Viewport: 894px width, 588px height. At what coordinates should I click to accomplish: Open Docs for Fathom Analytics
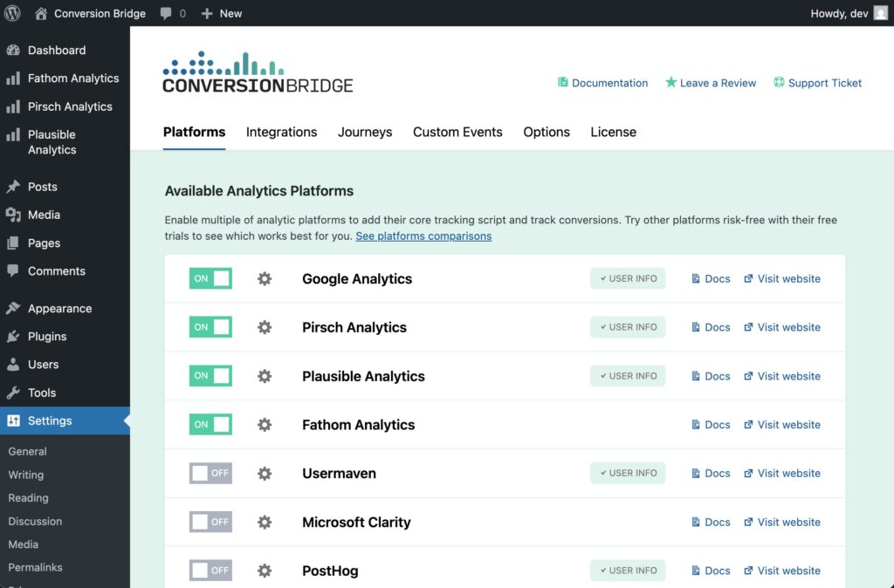click(x=711, y=425)
